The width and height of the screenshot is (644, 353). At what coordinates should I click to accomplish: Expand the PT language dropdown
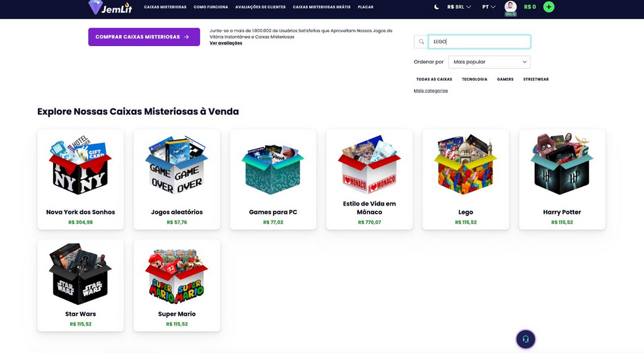489,7
